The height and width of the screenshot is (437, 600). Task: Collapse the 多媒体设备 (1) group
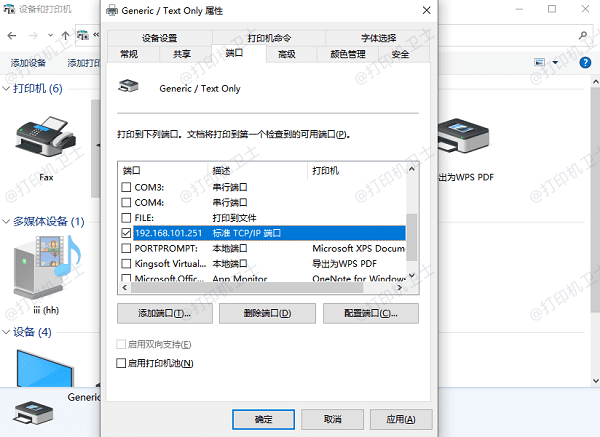pyautogui.click(x=6, y=222)
